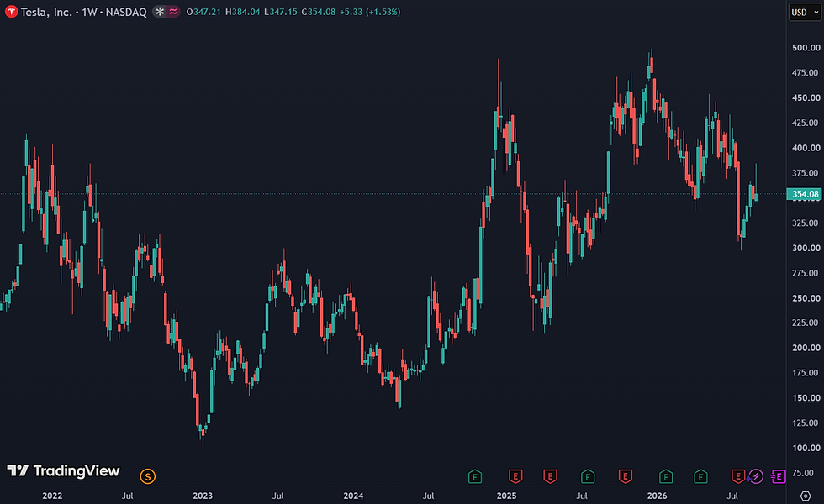Click the Tesla, Inc. symbol title
Viewport: 824px width, 504px height.
click(x=46, y=12)
